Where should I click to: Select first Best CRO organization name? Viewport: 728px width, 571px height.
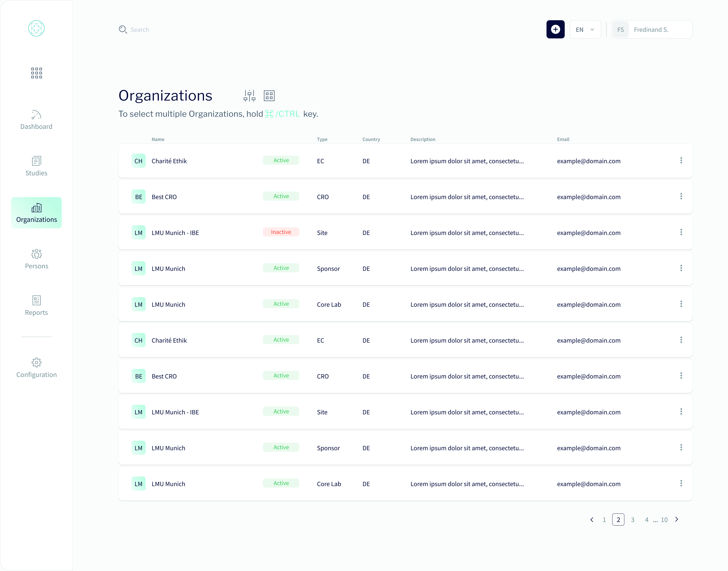click(x=164, y=197)
